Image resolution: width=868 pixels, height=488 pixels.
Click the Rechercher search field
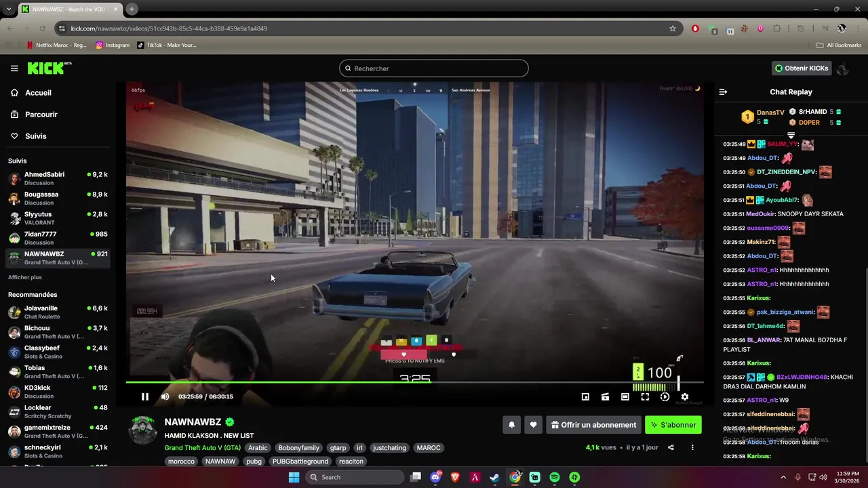(434, 68)
